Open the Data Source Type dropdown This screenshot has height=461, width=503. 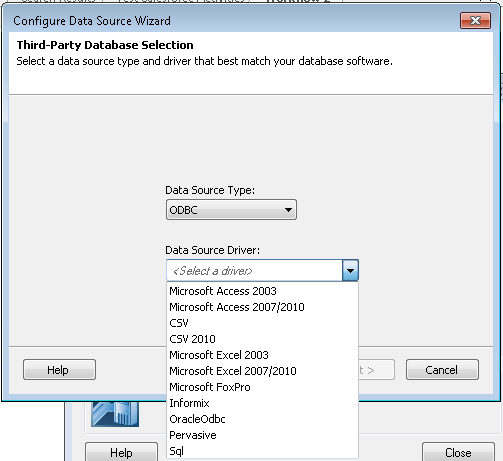[x=231, y=210]
